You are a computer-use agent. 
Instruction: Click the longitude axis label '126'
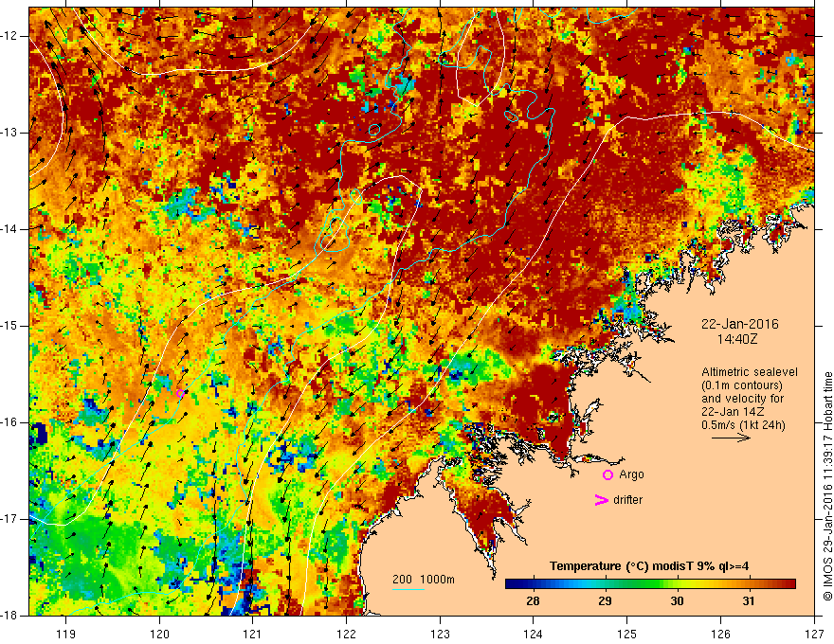pyautogui.click(x=720, y=634)
